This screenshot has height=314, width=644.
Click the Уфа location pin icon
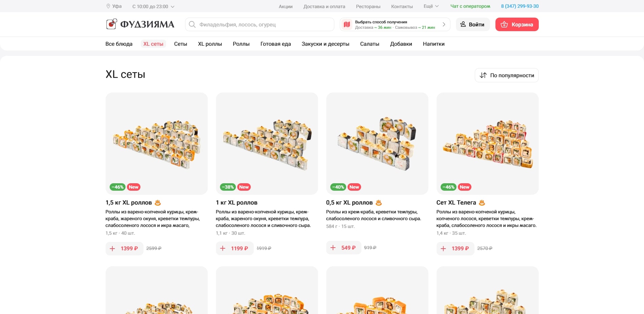pyautogui.click(x=108, y=6)
